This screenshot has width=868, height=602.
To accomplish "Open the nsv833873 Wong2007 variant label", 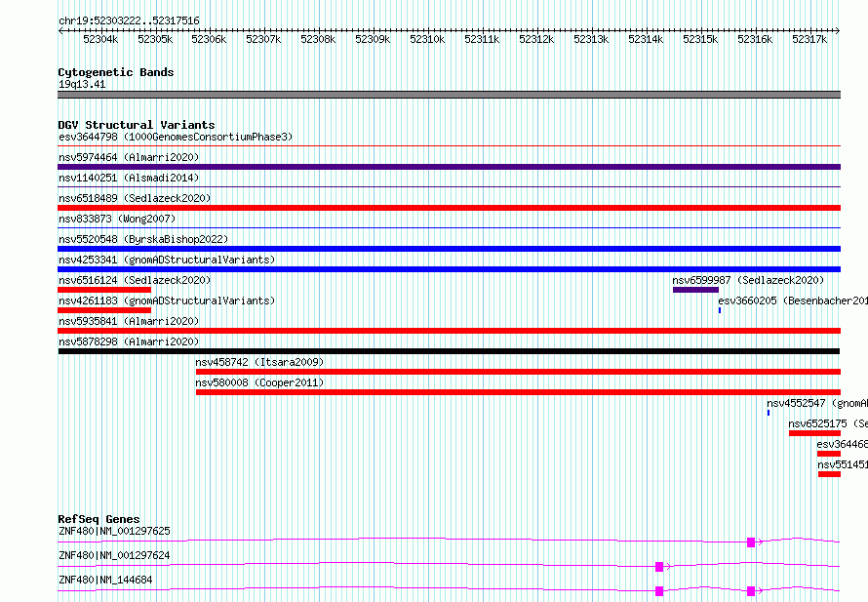I will tap(117, 219).
